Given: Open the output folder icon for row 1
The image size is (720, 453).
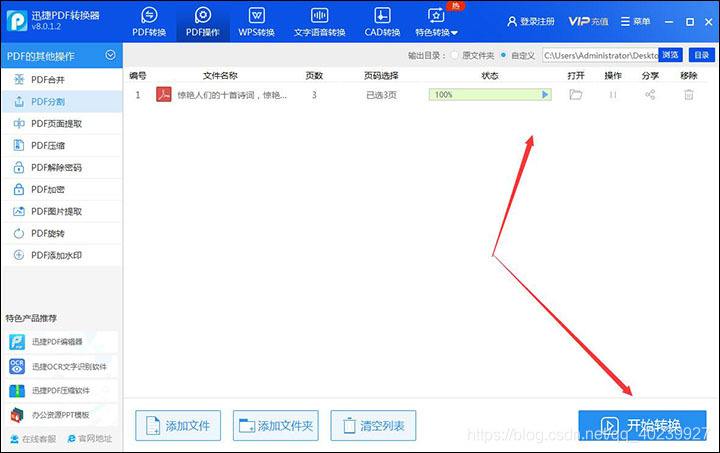Looking at the screenshot, I should click(x=575, y=95).
